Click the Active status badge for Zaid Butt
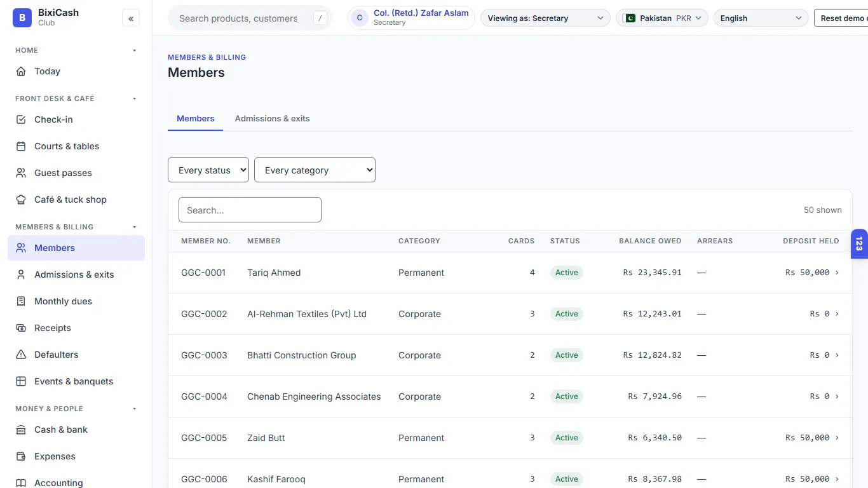 click(x=567, y=438)
